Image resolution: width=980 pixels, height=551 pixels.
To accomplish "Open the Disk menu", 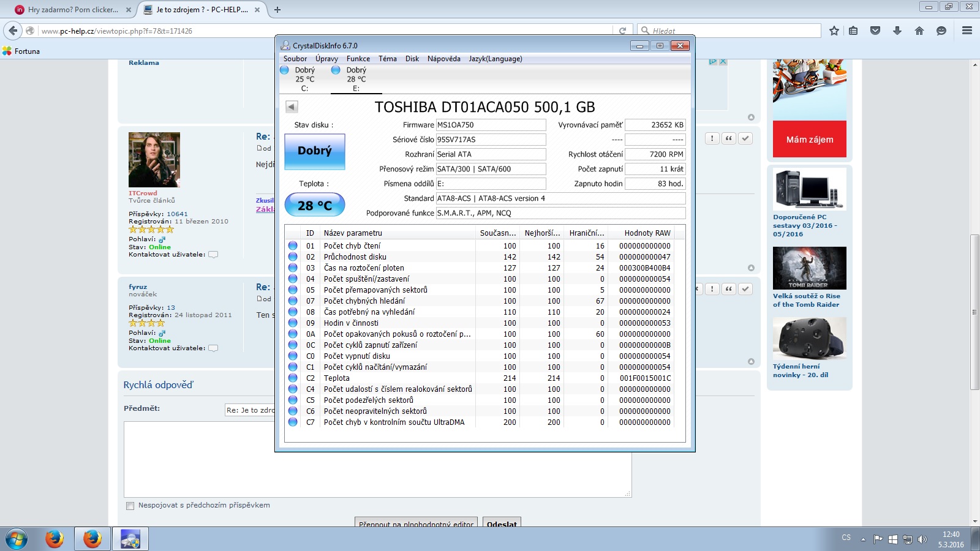I will 412,59.
